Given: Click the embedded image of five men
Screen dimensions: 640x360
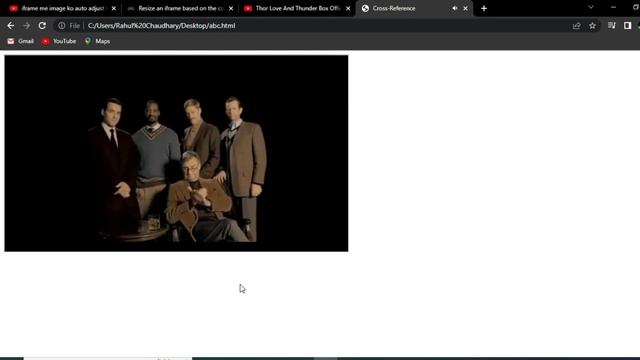Looking at the screenshot, I should (176, 153).
